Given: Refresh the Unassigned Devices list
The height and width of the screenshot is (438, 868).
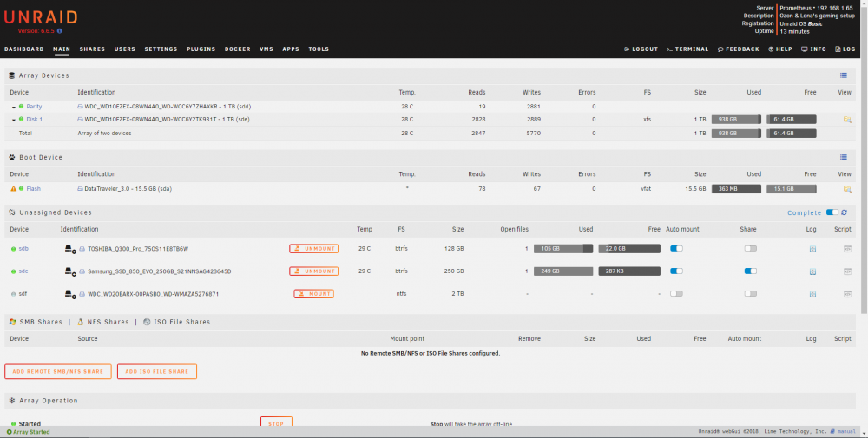Looking at the screenshot, I should tap(844, 212).
